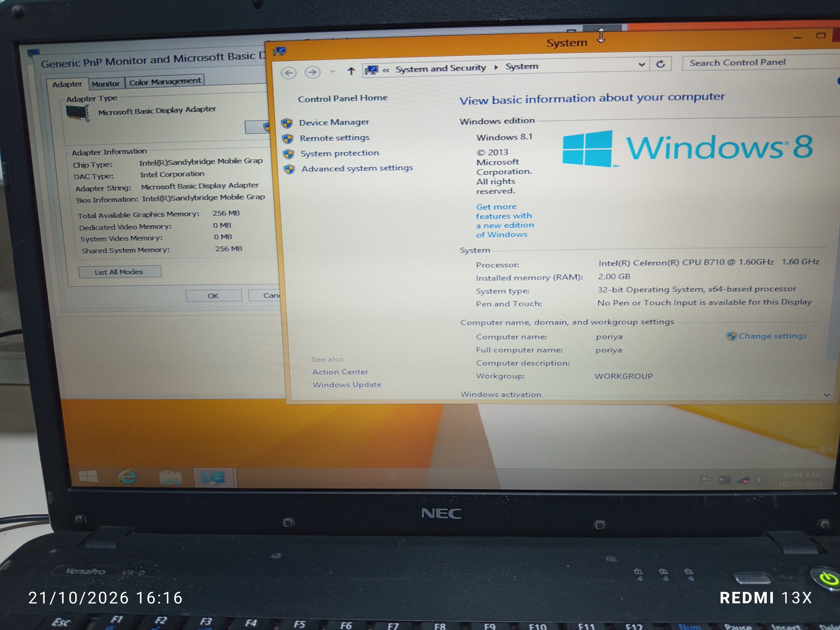Switch to the Color Management tab
Screen dimensions: 840x630
[165, 82]
